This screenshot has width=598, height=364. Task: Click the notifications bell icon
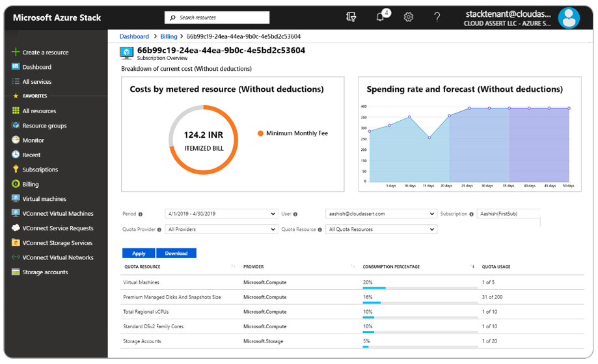(x=381, y=18)
